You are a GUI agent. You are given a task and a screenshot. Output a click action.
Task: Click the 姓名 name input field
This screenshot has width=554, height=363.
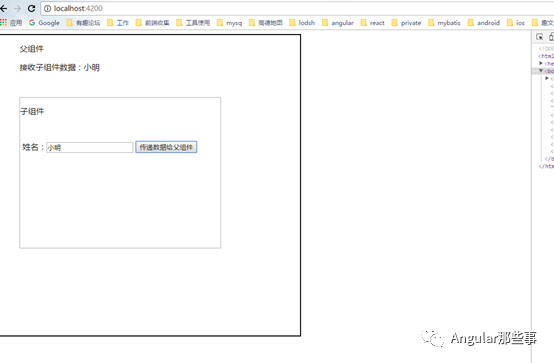(x=90, y=147)
